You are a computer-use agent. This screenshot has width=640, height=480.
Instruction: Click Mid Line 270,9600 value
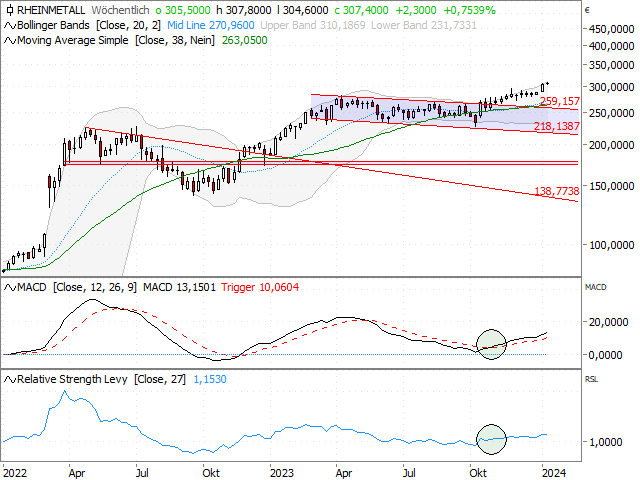[211, 25]
